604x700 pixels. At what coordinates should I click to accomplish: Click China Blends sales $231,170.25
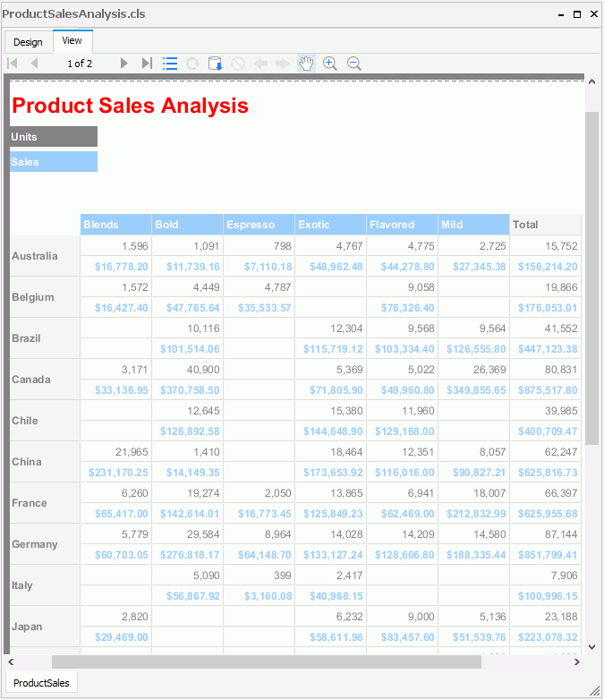pyautogui.click(x=118, y=473)
